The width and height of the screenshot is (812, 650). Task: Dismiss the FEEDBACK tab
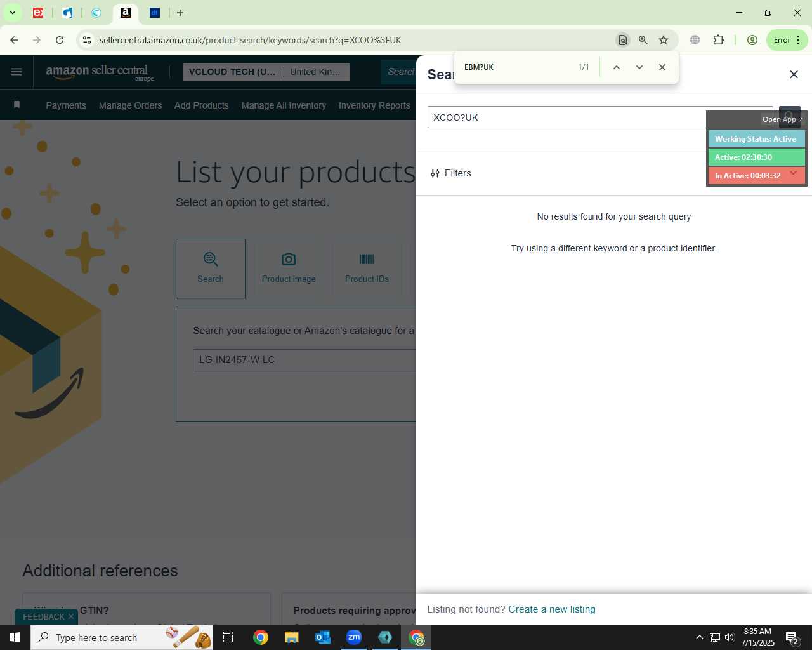(x=71, y=616)
